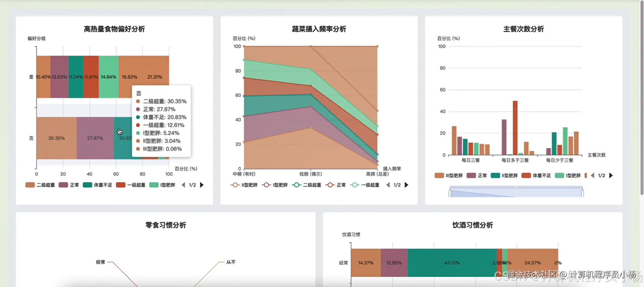This screenshot has width=644, height=287.
Task: Toggle 正常 legend in 主餐次数分析 chart
Action: point(477,176)
